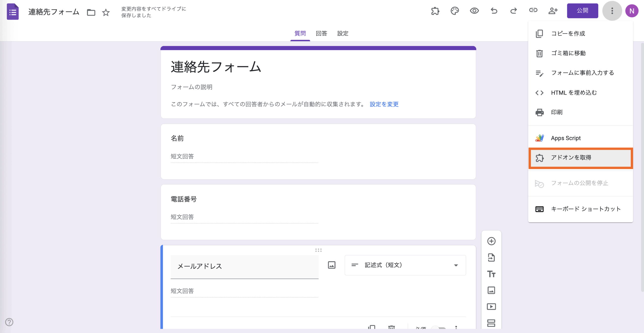This screenshot has height=333, width=644.
Task: Expand the 記述式(短文) question type dropdown
Action: tap(405, 265)
